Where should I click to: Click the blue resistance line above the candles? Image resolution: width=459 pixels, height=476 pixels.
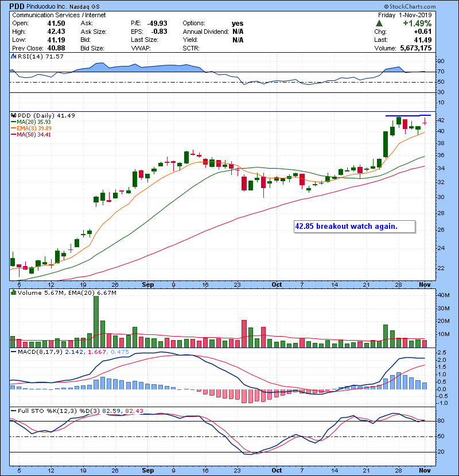pyautogui.click(x=408, y=115)
